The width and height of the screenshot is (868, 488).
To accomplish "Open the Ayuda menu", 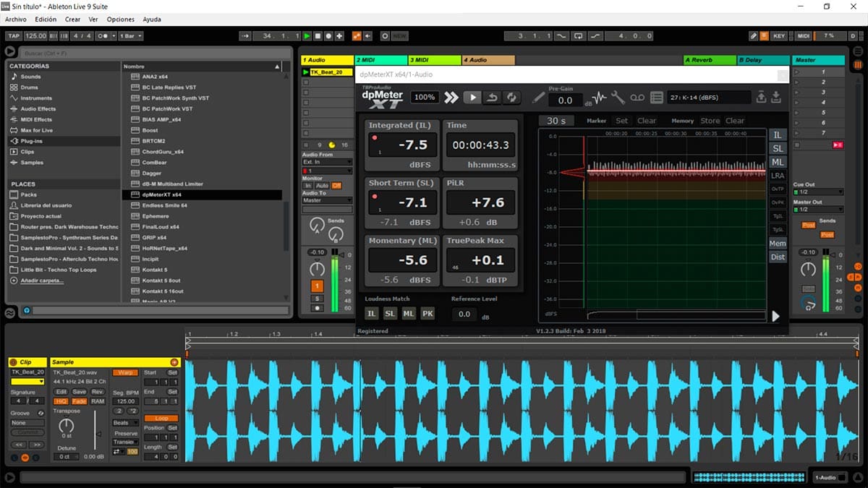I will tap(152, 20).
